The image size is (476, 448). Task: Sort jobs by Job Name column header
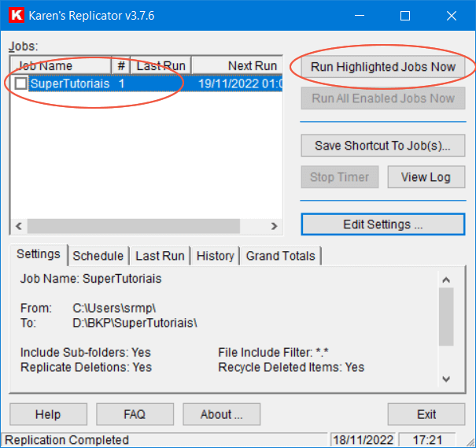61,66
